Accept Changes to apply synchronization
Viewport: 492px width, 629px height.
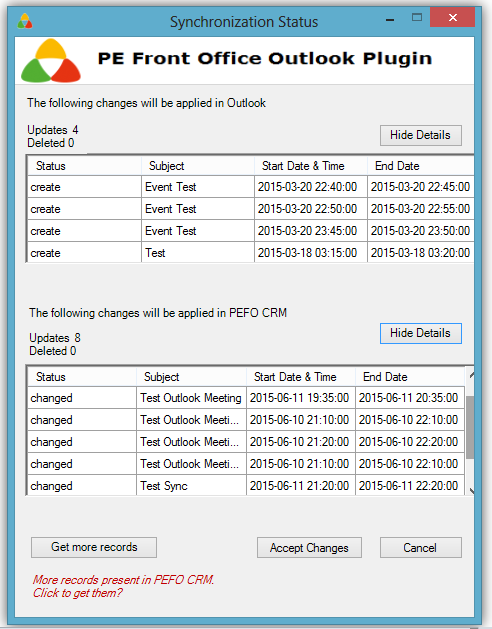tap(309, 548)
